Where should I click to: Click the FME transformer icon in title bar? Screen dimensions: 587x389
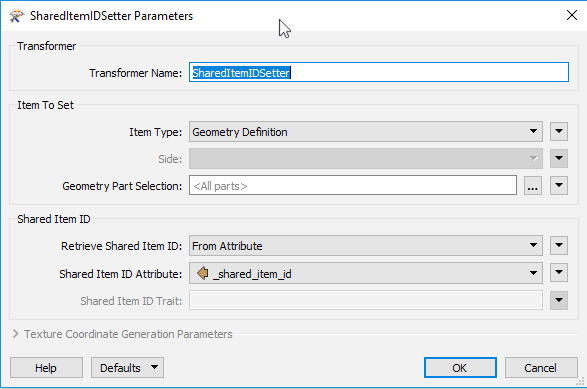(16, 16)
